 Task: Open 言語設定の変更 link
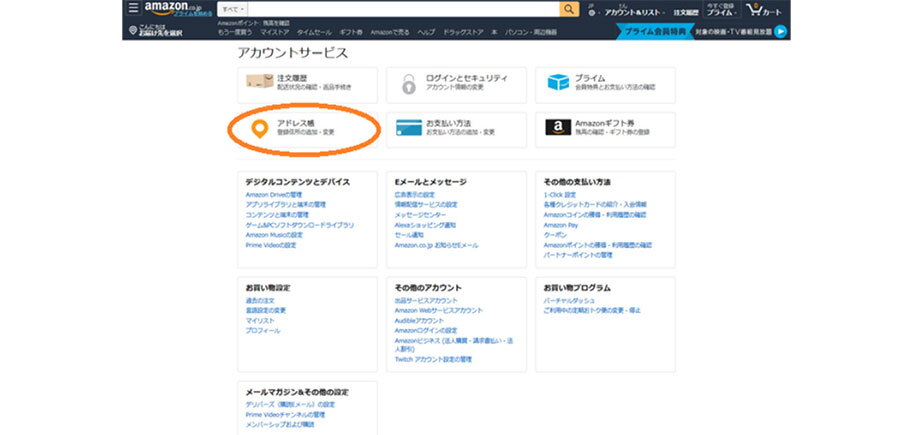click(x=266, y=310)
